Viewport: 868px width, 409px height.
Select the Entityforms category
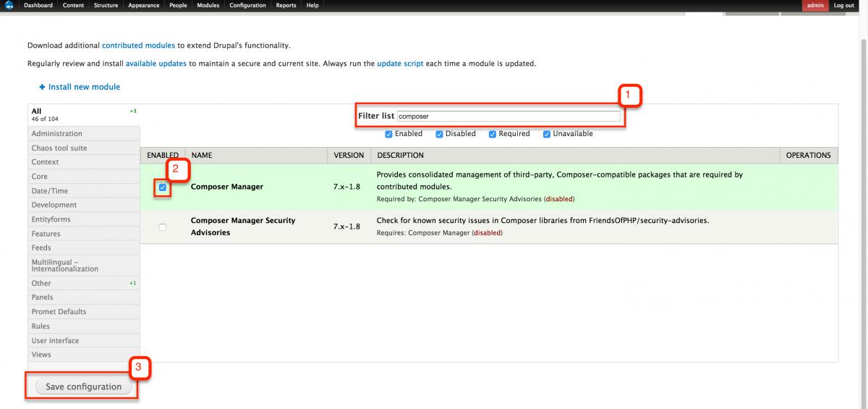pos(83,219)
